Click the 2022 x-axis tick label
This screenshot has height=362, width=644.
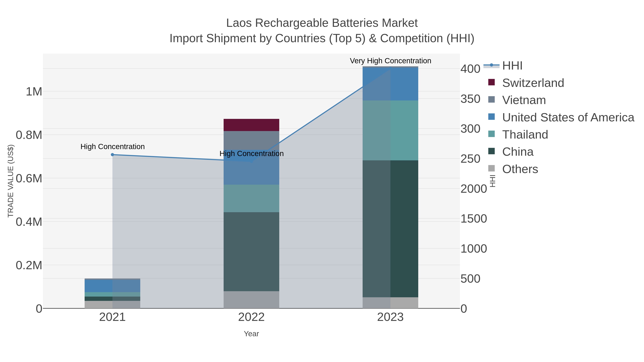point(251,317)
